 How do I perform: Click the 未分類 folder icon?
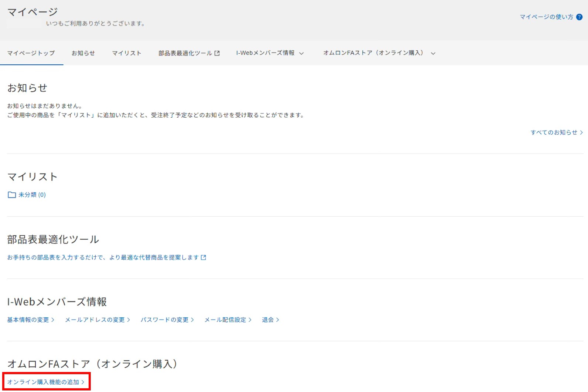12,195
